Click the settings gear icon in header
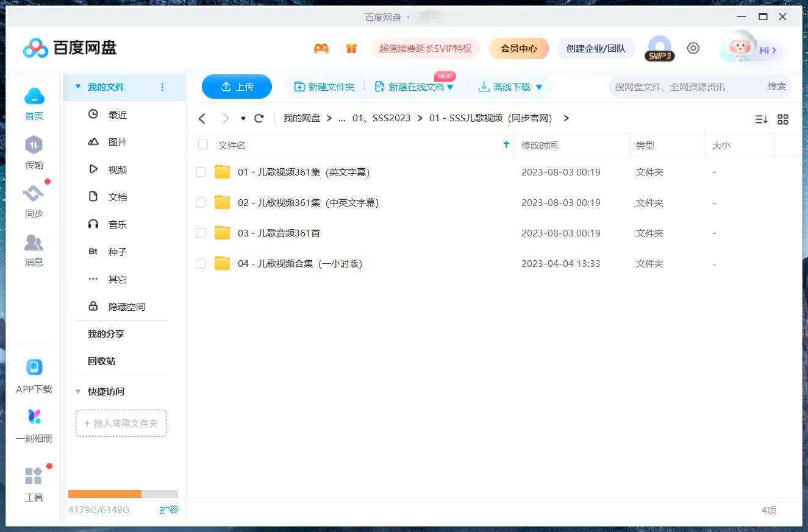This screenshot has height=532, width=808. 693,48
